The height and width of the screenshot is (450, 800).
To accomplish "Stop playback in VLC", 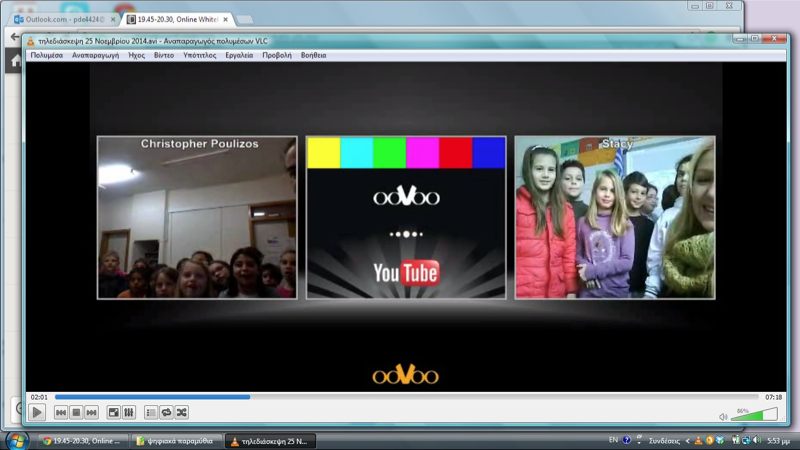I will click(76, 412).
